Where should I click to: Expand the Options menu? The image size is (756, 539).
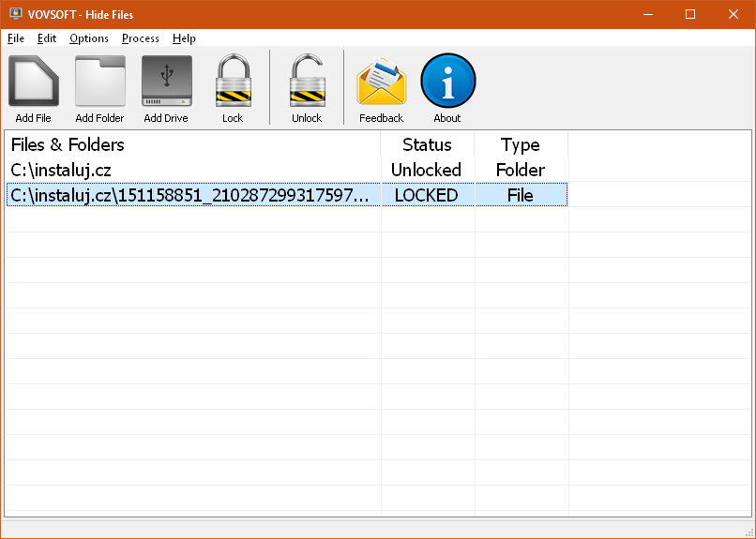click(x=89, y=38)
